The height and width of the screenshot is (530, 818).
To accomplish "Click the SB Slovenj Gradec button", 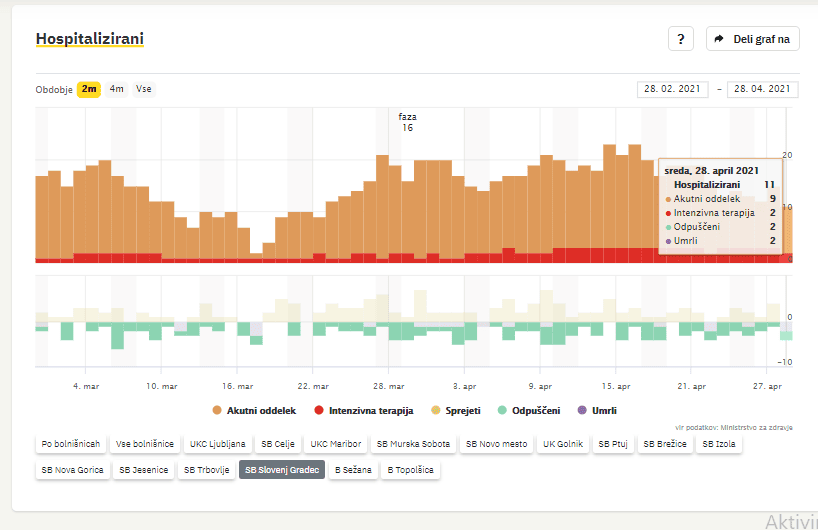I will click(x=281, y=469).
